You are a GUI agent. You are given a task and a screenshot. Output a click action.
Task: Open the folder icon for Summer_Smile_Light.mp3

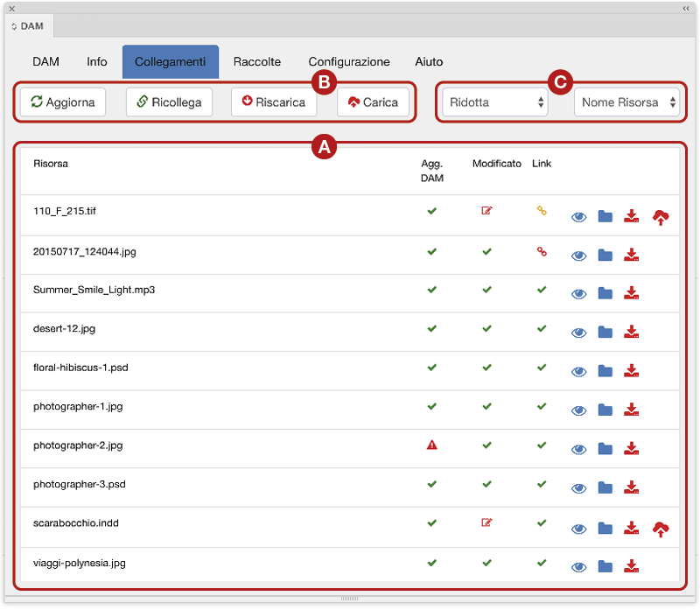(605, 294)
